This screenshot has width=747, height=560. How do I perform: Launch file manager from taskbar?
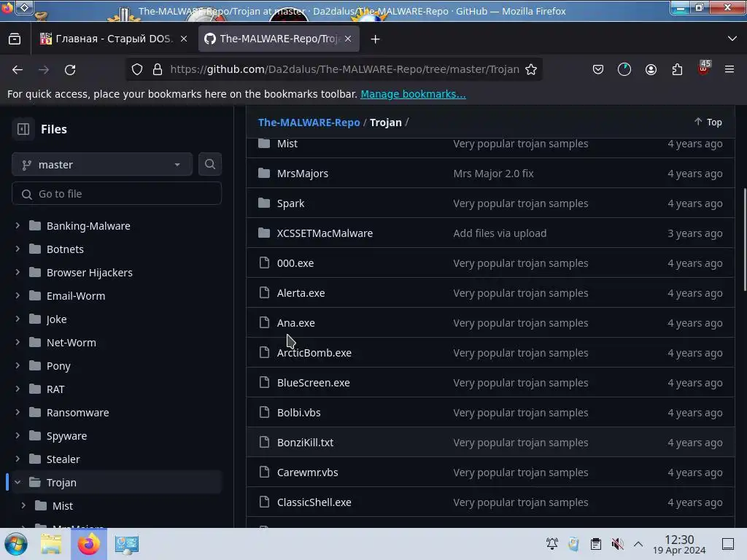tap(51, 544)
